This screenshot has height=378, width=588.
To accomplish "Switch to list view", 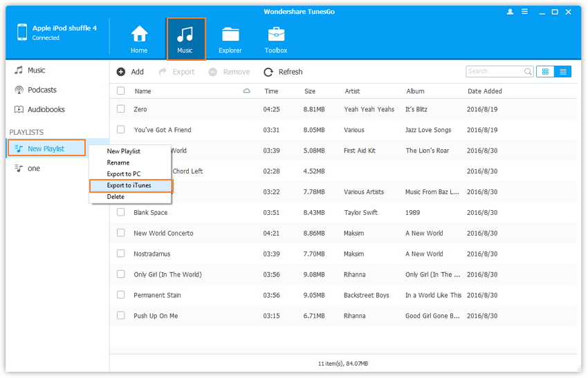I will tap(563, 72).
